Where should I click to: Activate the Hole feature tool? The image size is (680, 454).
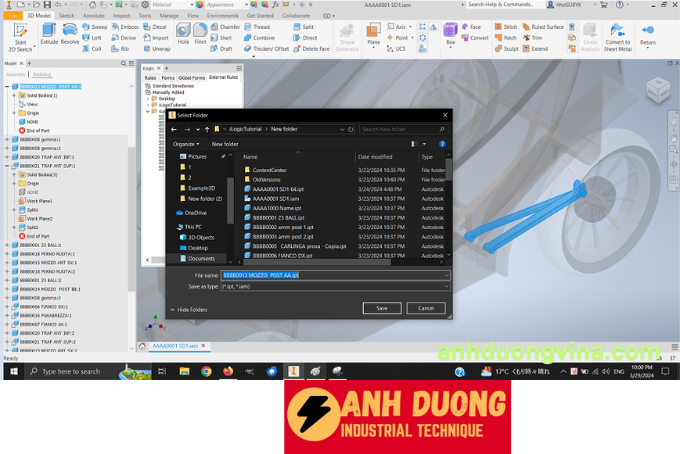183,33
